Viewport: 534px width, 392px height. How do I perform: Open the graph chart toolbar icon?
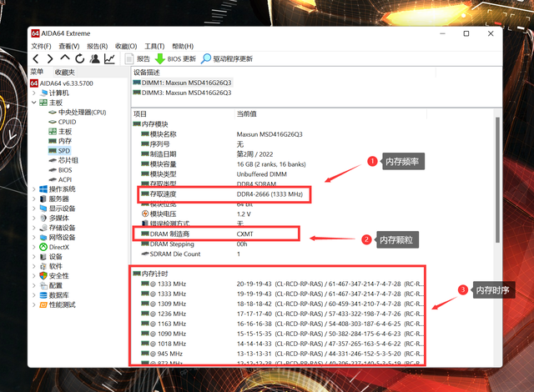(x=109, y=59)
